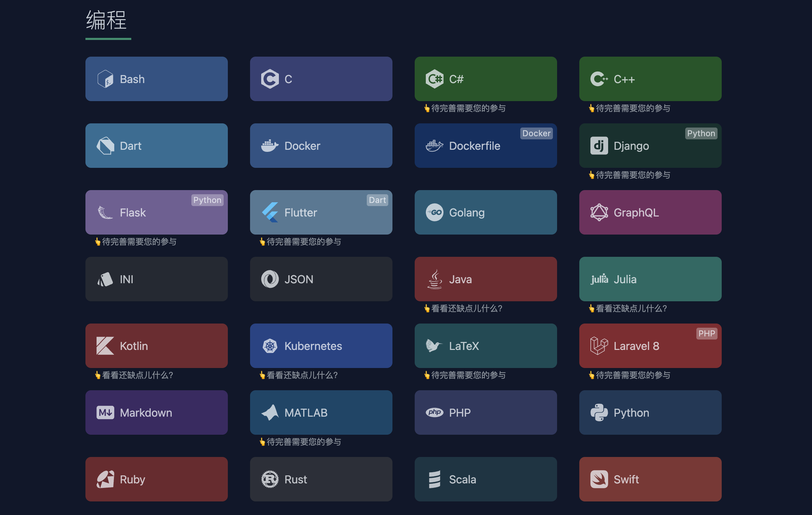Screen dimensions: 812x515
Task: Click the Python tag on Flask card
Action: coord(207,200)
